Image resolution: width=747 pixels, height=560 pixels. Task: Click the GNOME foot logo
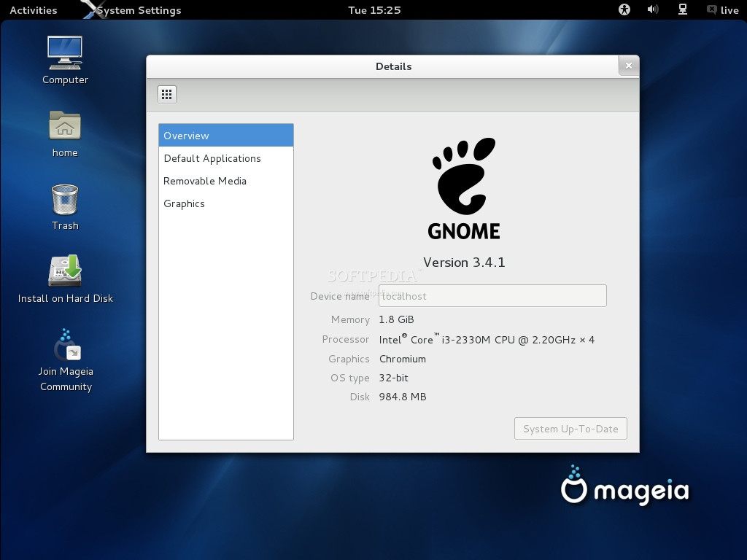click(x=463, y=189)
